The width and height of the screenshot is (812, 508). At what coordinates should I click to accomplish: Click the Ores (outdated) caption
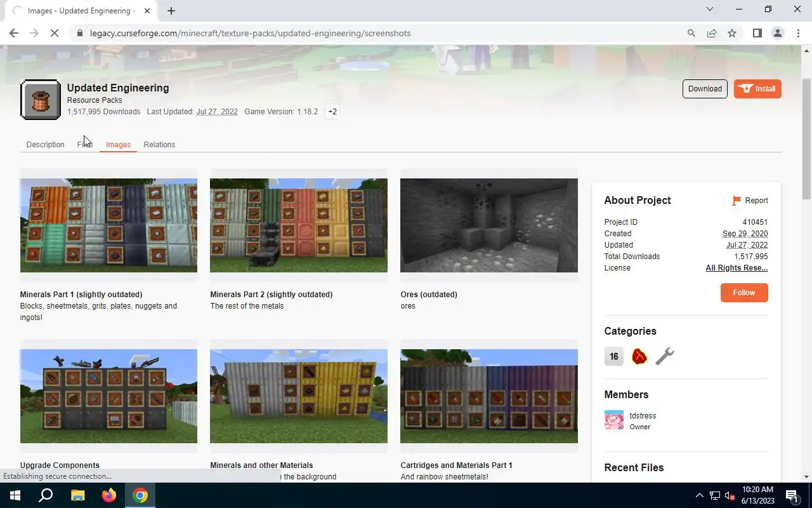click(429, 295)
